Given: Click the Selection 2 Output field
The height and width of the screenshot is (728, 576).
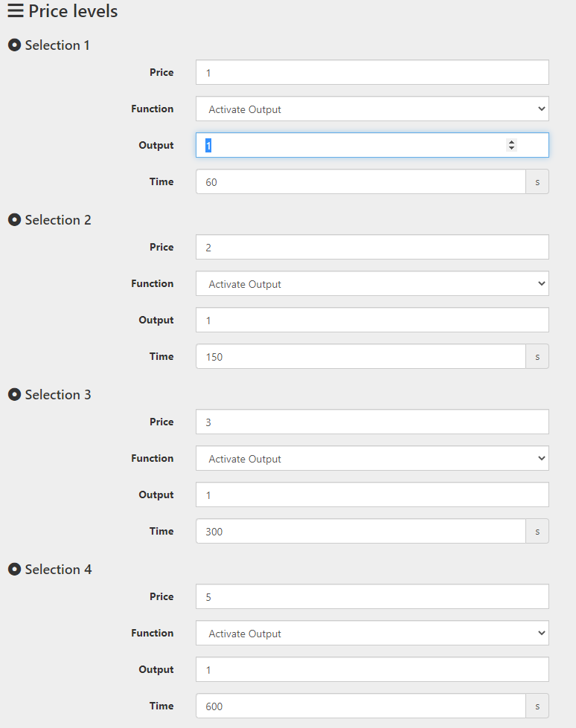Looking at the screenshot, I should click(372, 320).
